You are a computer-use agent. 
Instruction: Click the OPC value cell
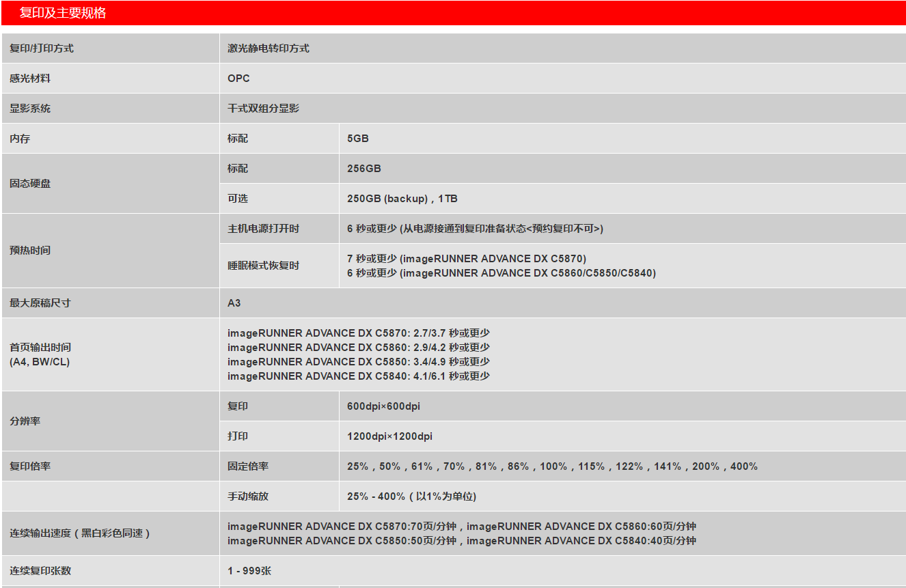coord(239,79)
